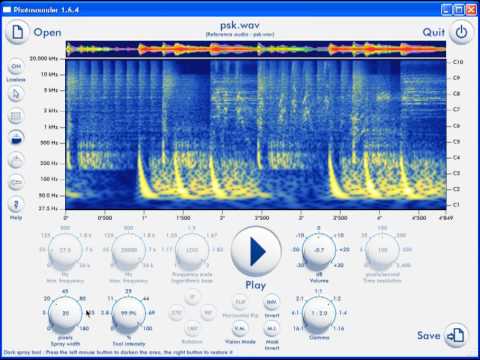Select the sidebar tool icon above Help
Screen dimensions: 480x360
point(16,183)
